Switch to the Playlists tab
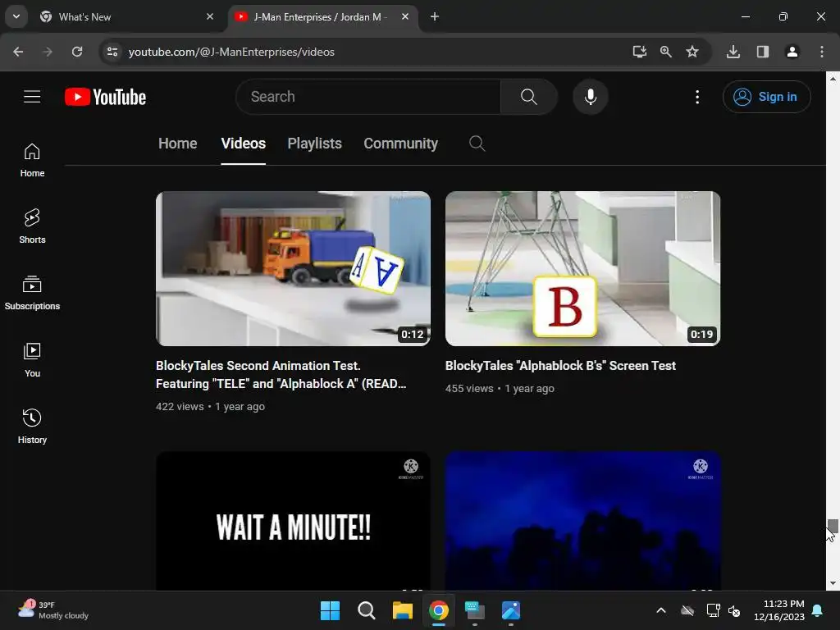Viewport: 840px width, 630px height. point(314,144)
